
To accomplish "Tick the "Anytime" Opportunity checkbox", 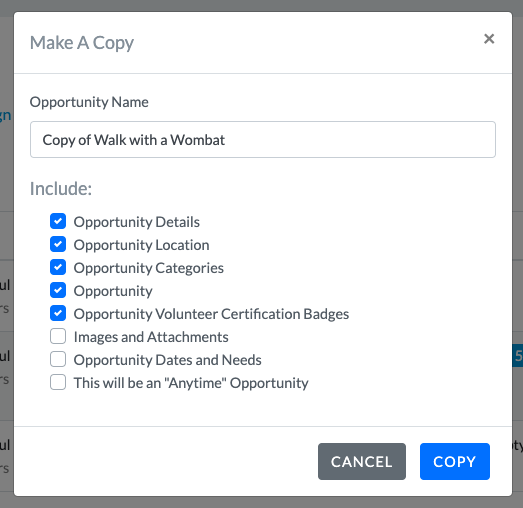I will click(58, 382).
